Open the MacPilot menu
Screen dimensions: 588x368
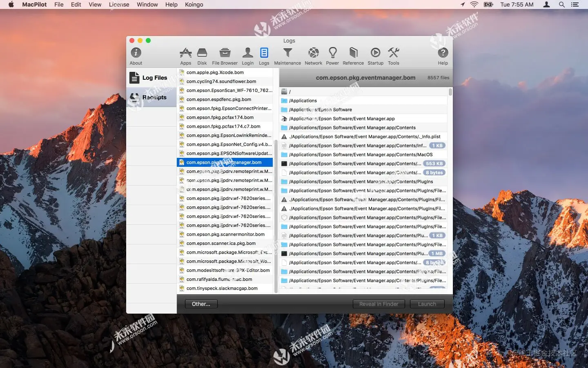tap(34, 4)
